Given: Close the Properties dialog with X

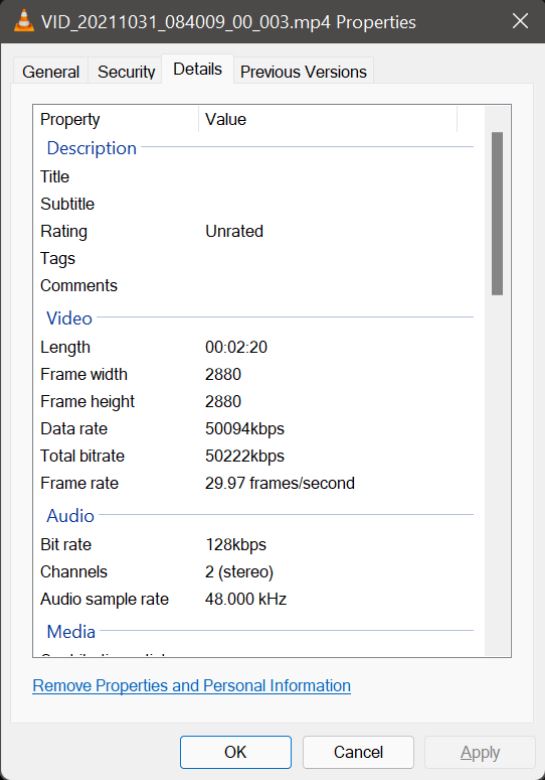Looking at the screenshot, I should tap(520, 21).
